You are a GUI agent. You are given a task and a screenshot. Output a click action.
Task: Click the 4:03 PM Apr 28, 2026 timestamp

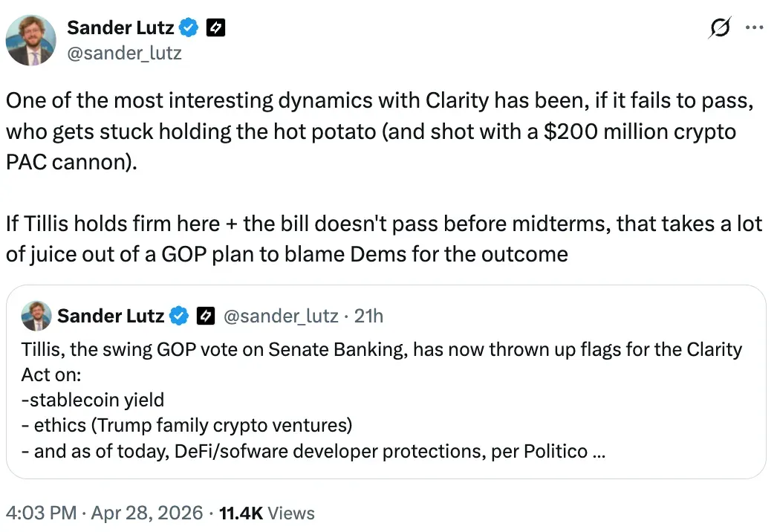pos(104,513)
